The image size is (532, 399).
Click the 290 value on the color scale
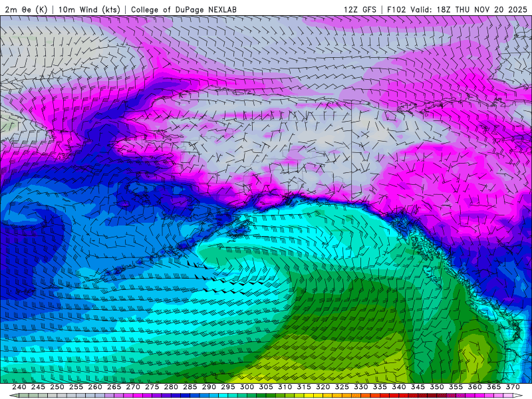[x=209, y=387]
